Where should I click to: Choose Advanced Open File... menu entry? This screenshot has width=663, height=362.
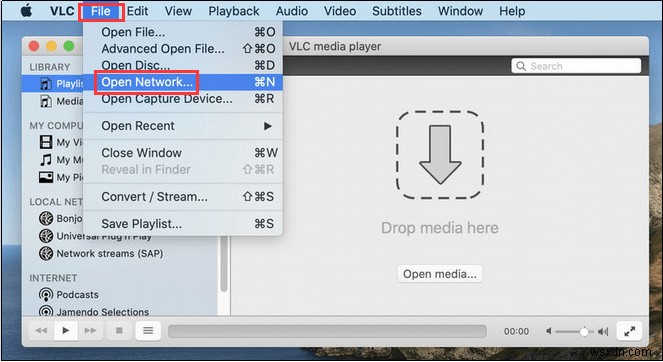183,49
